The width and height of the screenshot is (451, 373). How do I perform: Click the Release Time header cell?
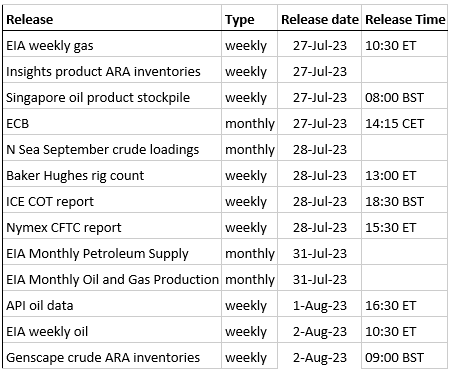point(405,19)
